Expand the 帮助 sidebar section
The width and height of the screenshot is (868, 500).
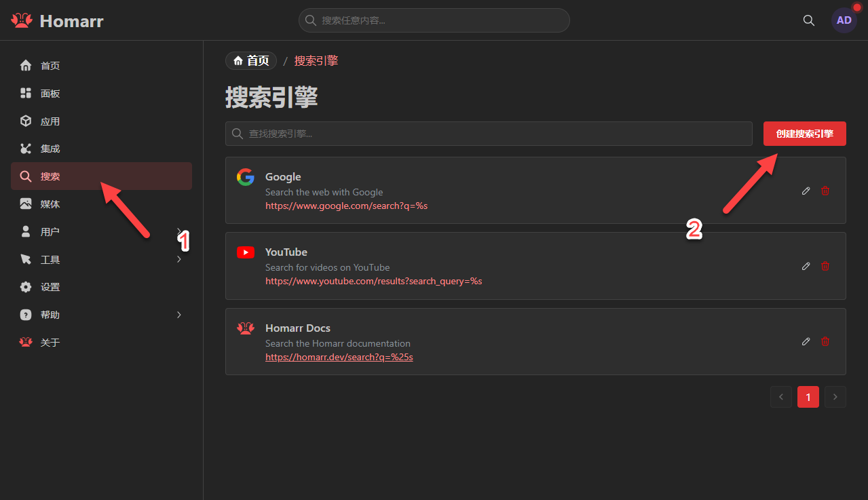coord(101,315)
